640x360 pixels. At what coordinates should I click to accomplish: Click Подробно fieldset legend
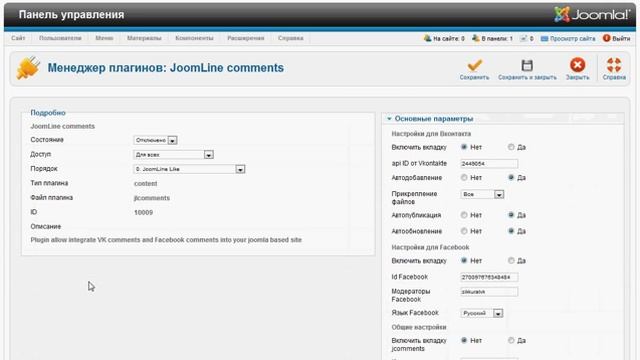(x=48, y=113)
